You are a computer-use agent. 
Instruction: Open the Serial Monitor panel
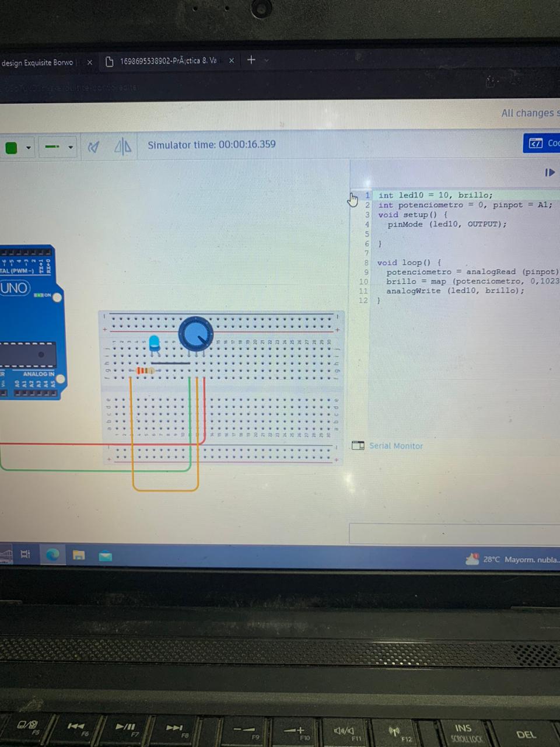coord(395,446)
